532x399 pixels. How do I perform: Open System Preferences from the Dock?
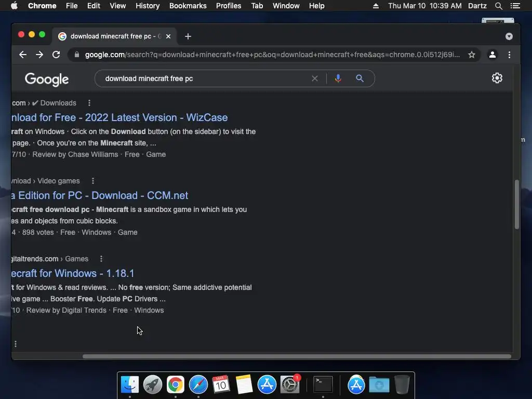pos(290,385)
